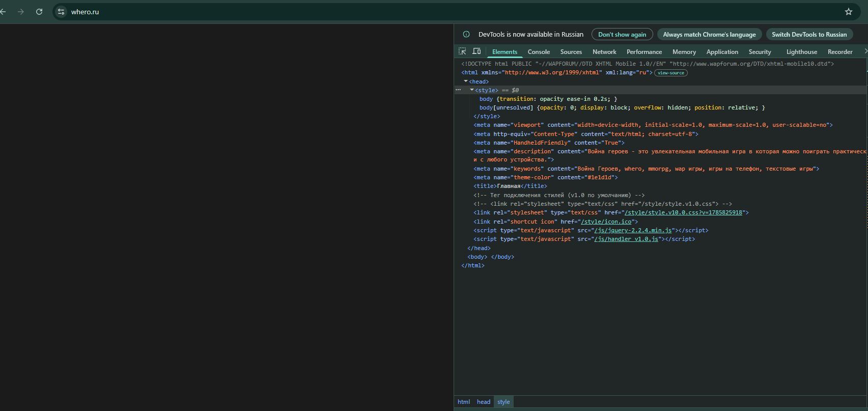The width and height of the screenshot is (868, 411).
Task: Select html in the breadcrumb bar
Action: pos(463,402)
